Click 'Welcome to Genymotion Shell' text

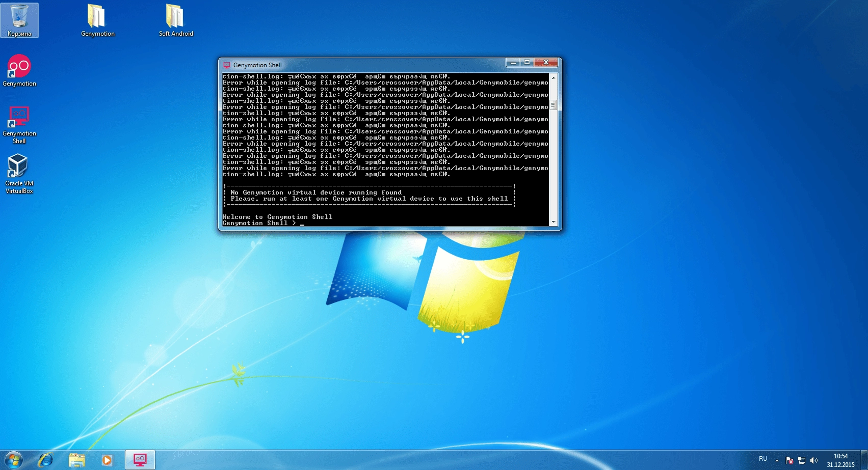(x=277, y=217)
